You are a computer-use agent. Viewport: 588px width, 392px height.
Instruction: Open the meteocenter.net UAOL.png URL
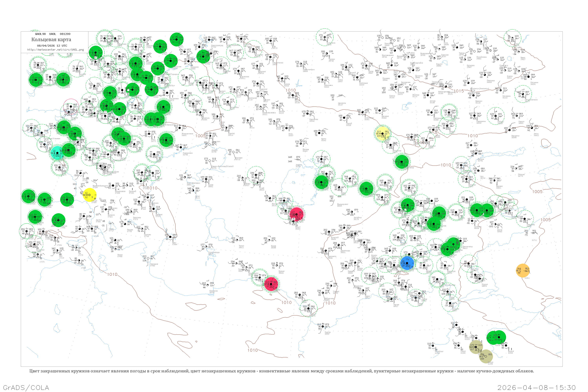pyautogui.click(x=55, y=50)
